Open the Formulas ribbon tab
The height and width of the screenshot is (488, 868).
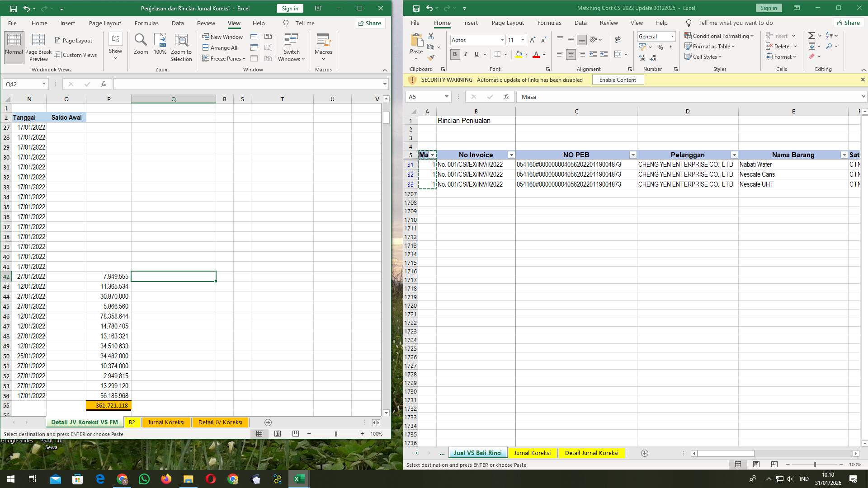tap(549, 23)
